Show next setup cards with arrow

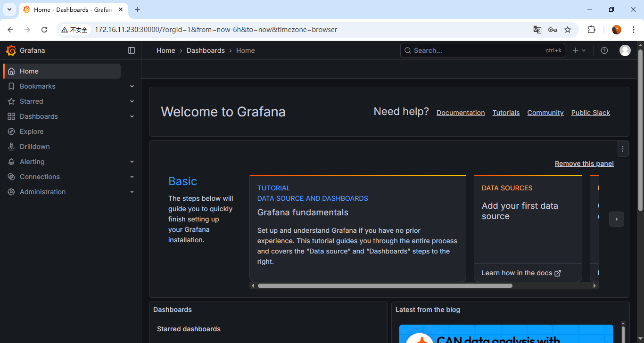coord(616,219)
